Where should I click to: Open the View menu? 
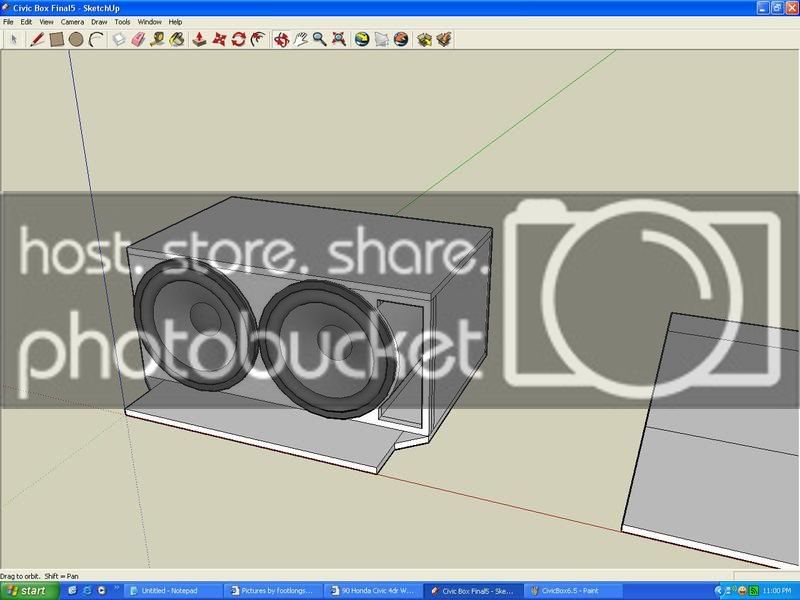(46, 22)
